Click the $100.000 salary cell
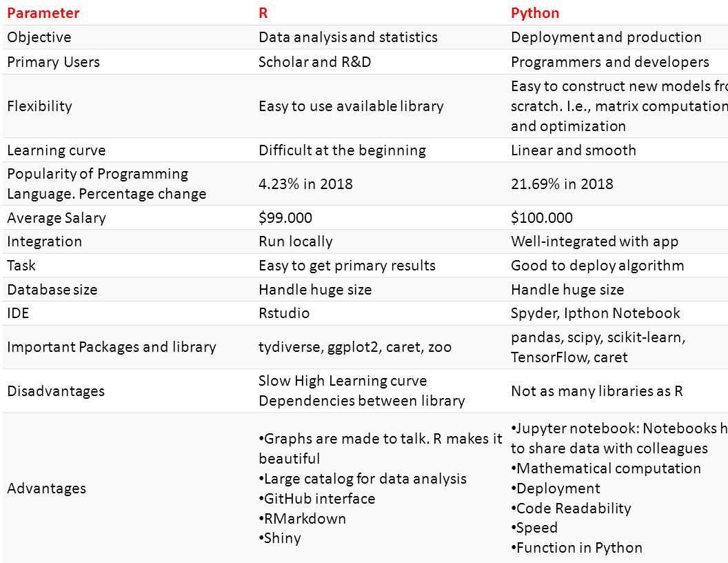This screenshot has width=728, height=563. click(541, 217)
